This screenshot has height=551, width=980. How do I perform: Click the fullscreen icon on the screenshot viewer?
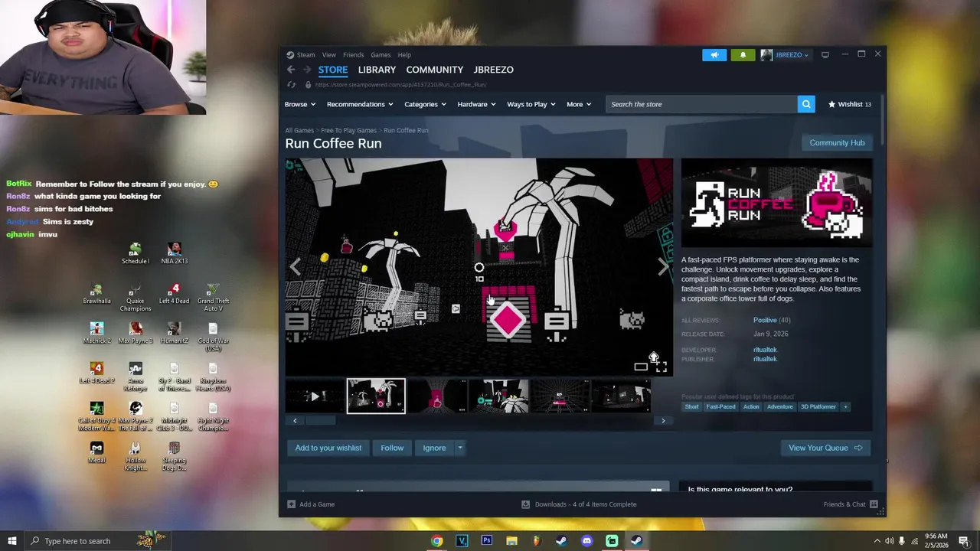(x=661, y=367)
